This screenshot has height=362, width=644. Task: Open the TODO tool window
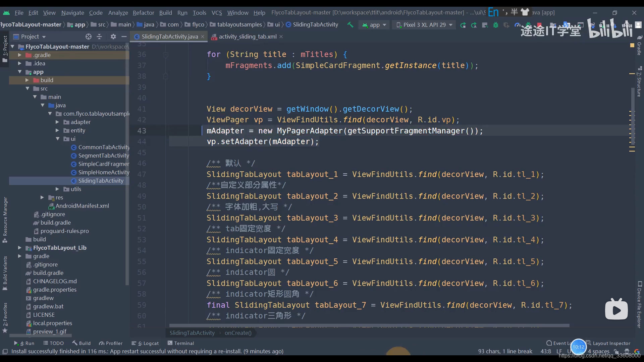pyautogui.click(x=53, y=343)
